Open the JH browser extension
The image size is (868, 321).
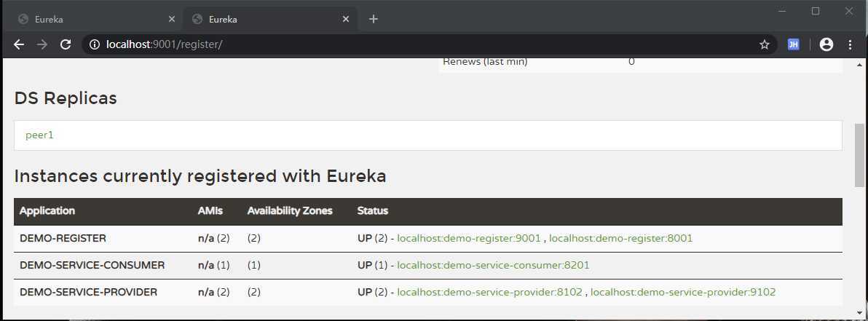(794, 44)
